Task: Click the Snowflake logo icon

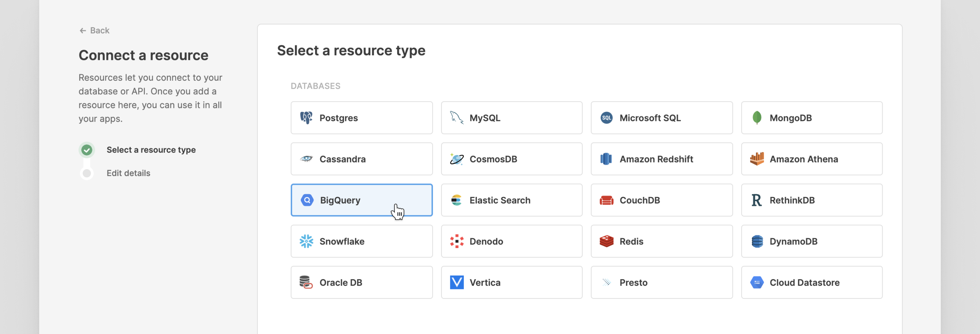Action: (306, 241)
